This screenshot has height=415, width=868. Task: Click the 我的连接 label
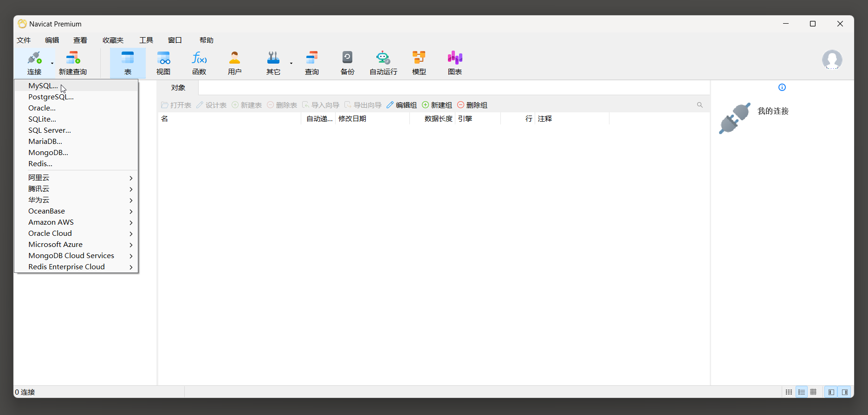(773, 111)
